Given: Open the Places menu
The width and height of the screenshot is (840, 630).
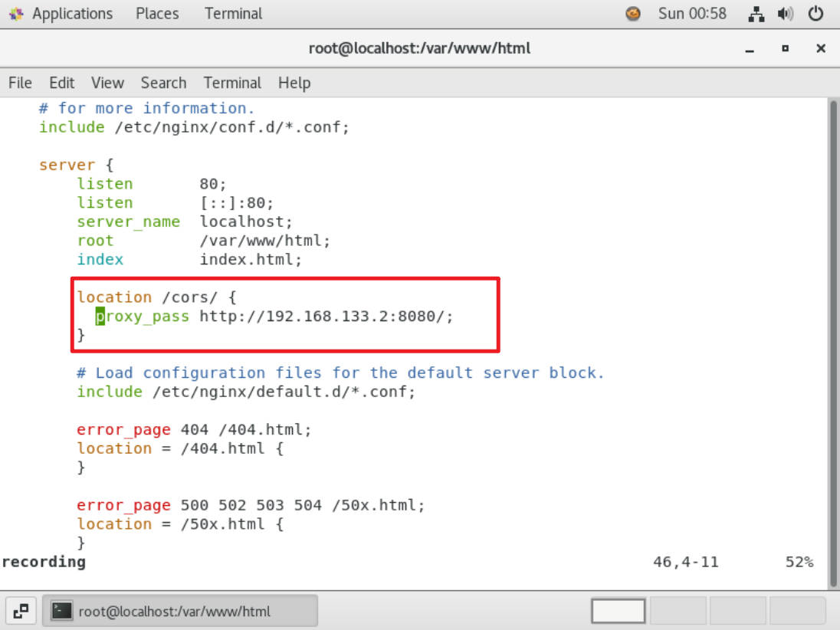Looking at the screenshot, I should click(158, 14).
